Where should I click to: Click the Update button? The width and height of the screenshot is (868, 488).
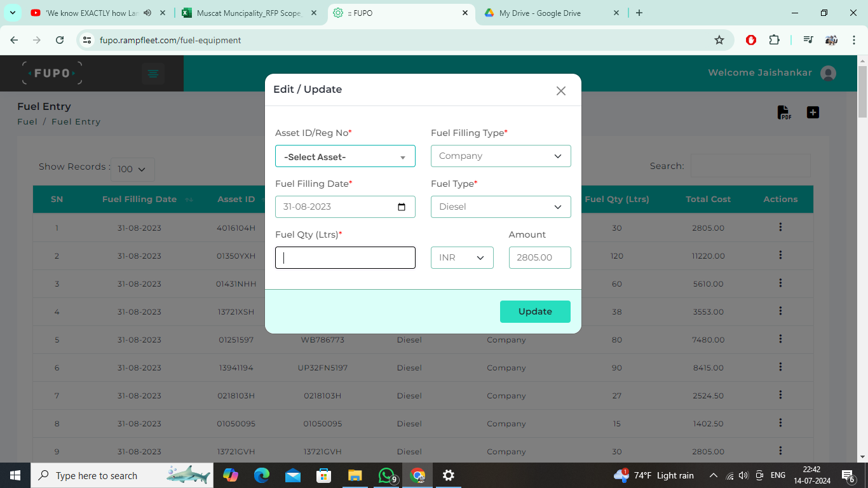pos(535,311)
